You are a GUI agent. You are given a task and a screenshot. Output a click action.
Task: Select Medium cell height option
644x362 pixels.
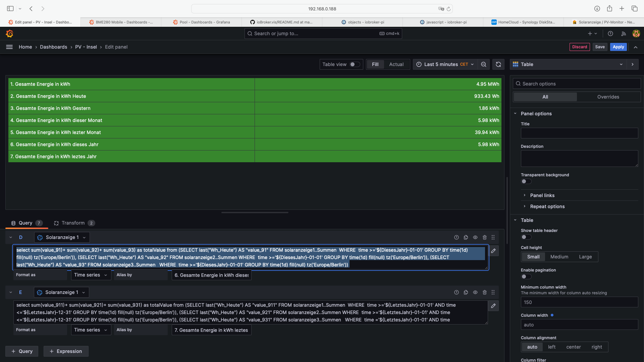(x=559, y=257)
